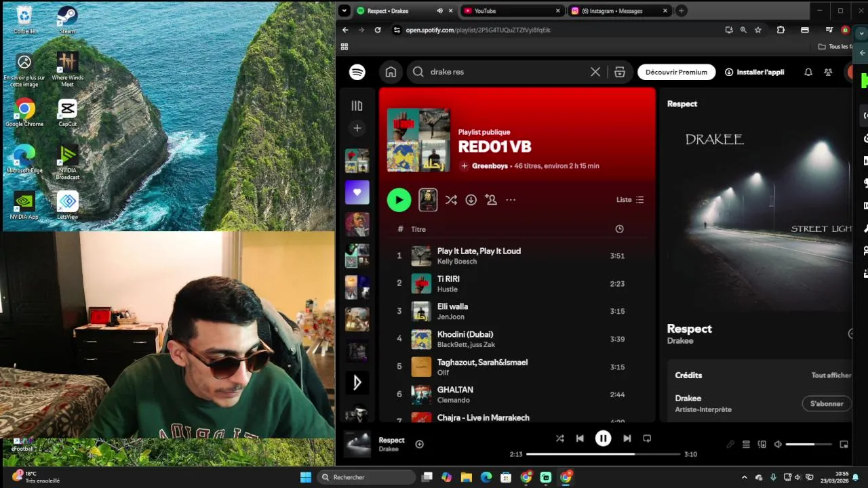
Task: Open artist Clemando link
Action: pyautogui.click(x=454, y=401)
